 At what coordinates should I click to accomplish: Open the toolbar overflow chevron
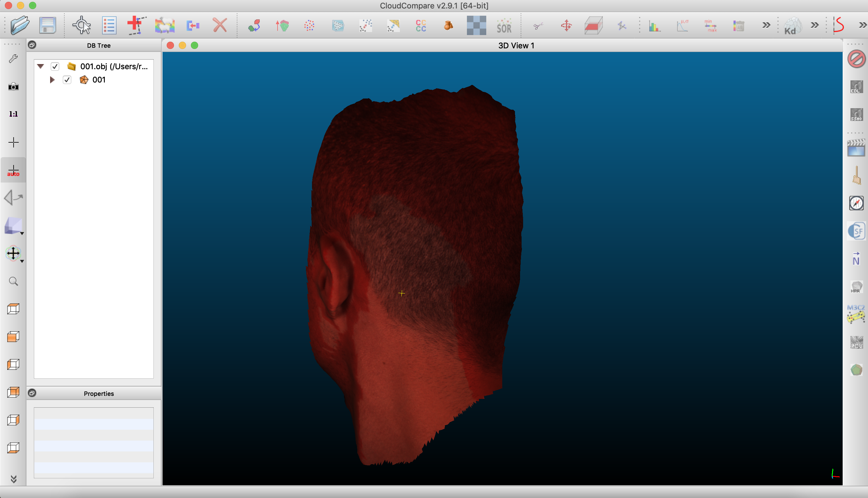(766, 25)
